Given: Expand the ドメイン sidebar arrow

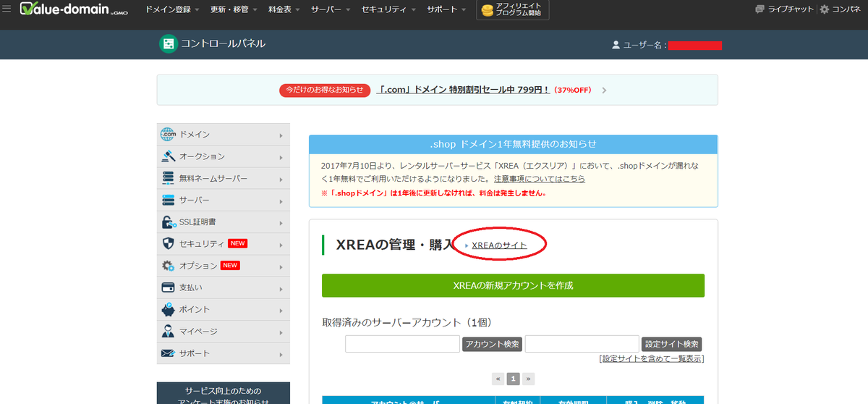Looking at the screenshot, I should coord(281,135).
